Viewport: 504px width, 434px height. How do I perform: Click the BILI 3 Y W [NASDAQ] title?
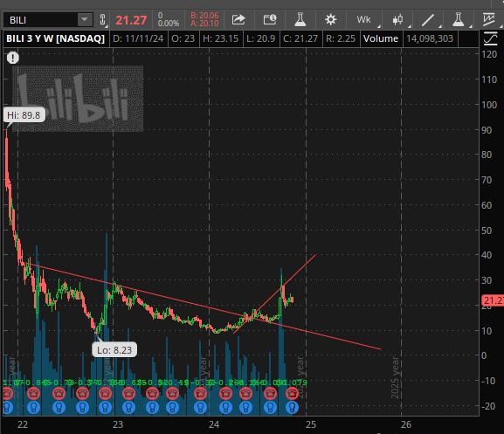point(56,38)
